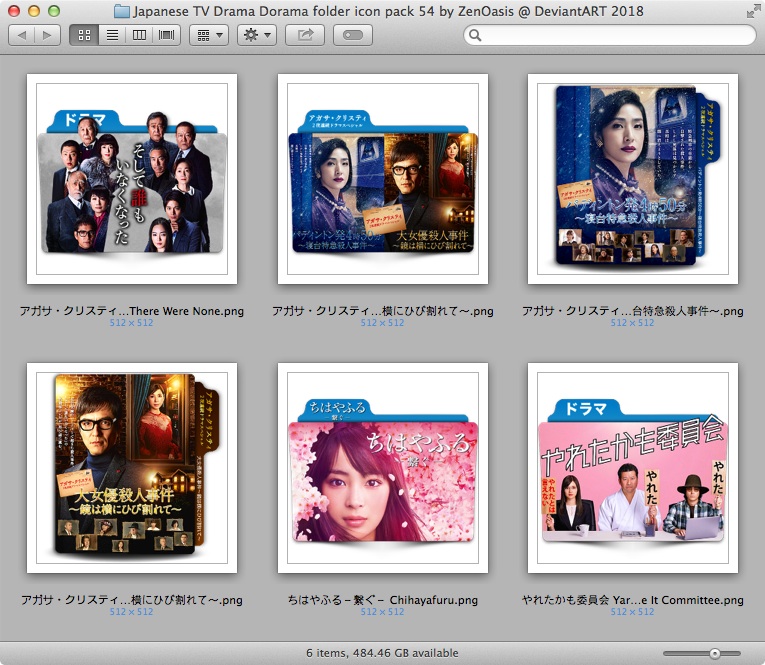Image resolution: width=765 pixels, height=665 pixels.
Task: Switch to column view
Action: point(140,35)
